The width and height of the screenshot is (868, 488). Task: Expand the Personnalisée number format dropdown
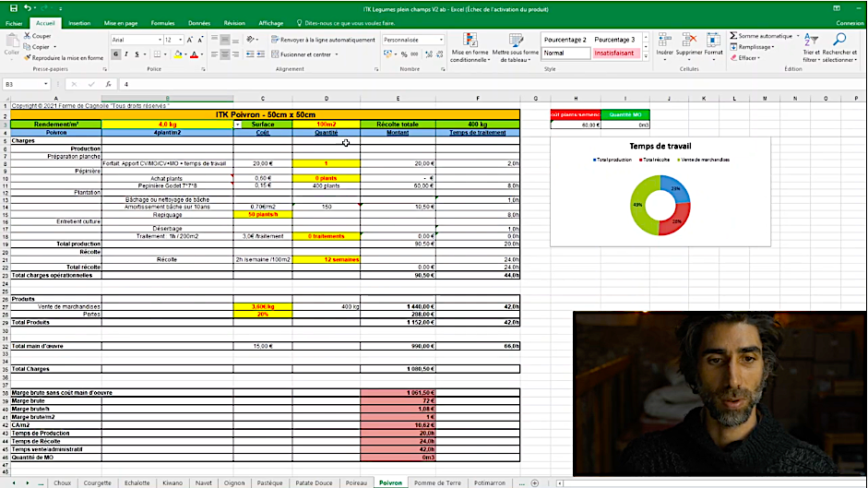[x=442, y=40]
